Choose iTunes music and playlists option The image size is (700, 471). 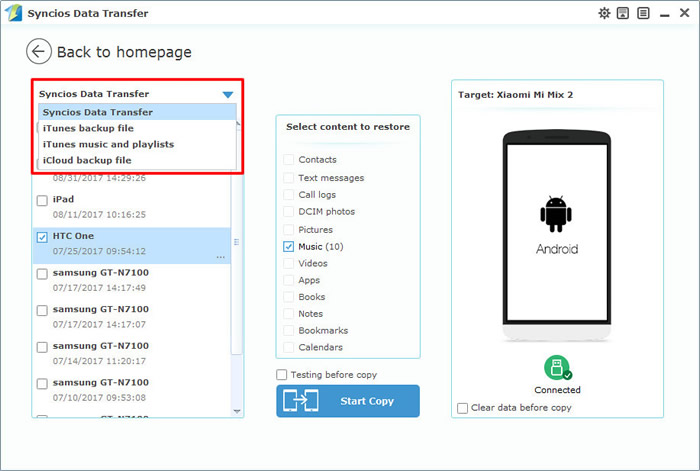click(x=137, y=144)
